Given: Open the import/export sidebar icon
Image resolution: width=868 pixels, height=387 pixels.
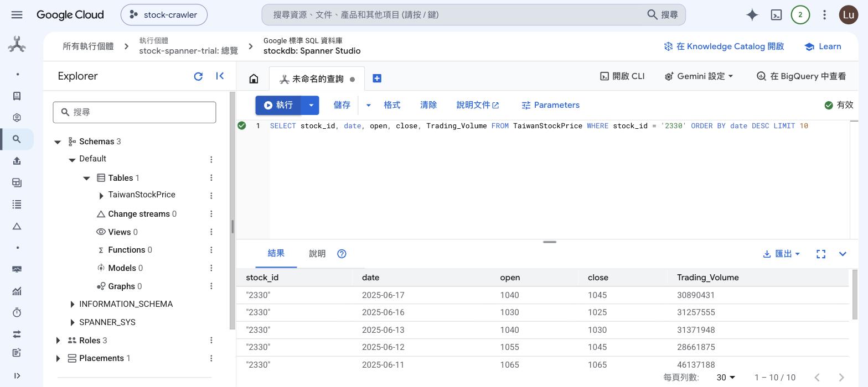Looking at the screenshot, I should click(x=17, y=161).
